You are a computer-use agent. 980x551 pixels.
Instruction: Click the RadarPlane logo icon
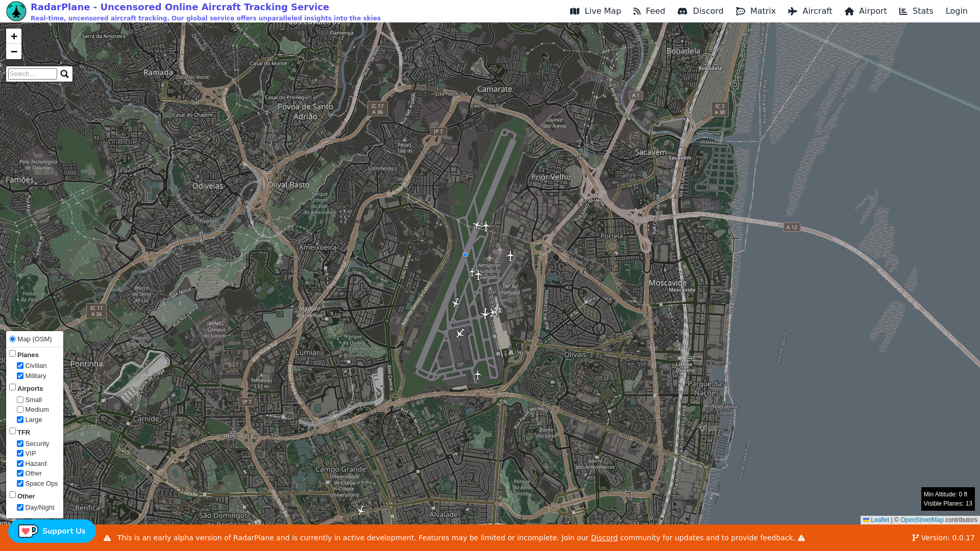click(16, 11)
